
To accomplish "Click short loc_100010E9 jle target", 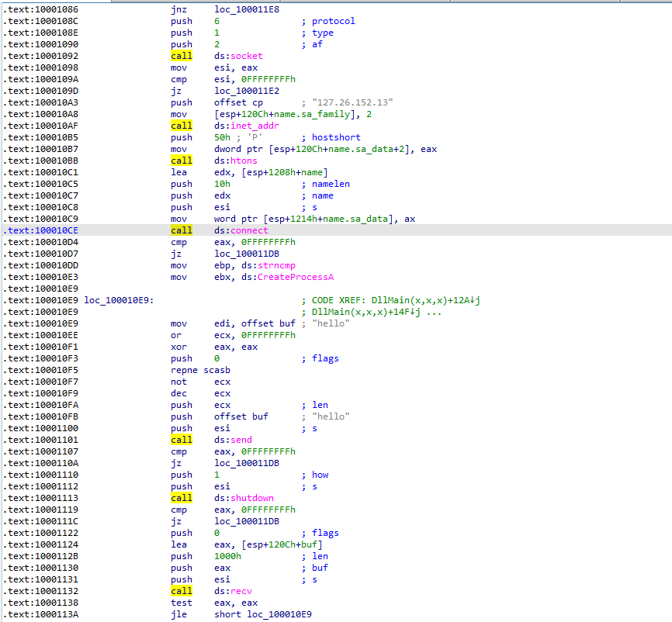I will [x=263, y=614].
